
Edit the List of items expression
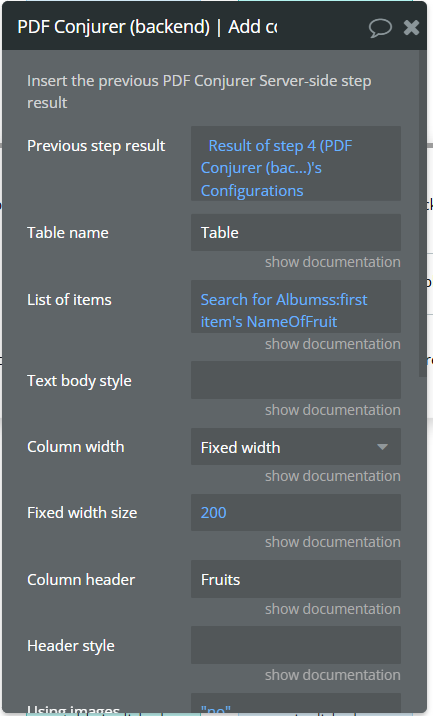coord(296,306)
